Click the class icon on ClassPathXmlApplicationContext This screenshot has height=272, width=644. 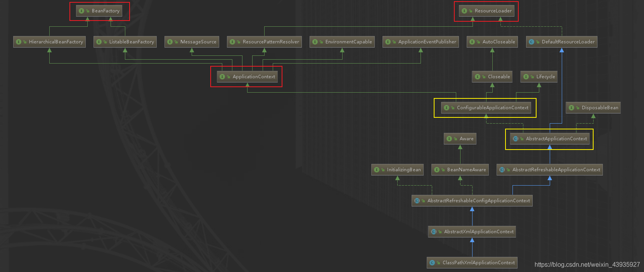tap(432, 263)
